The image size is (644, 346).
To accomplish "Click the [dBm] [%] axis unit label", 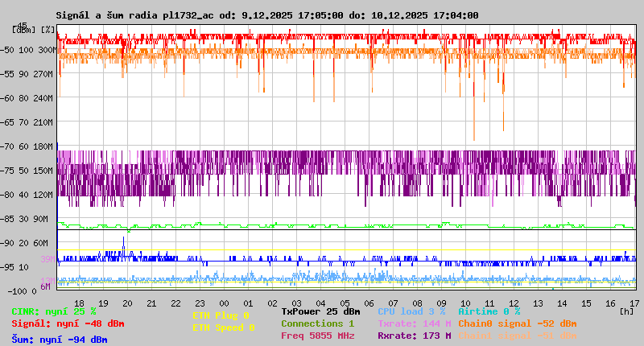I will tap(34, 29).
